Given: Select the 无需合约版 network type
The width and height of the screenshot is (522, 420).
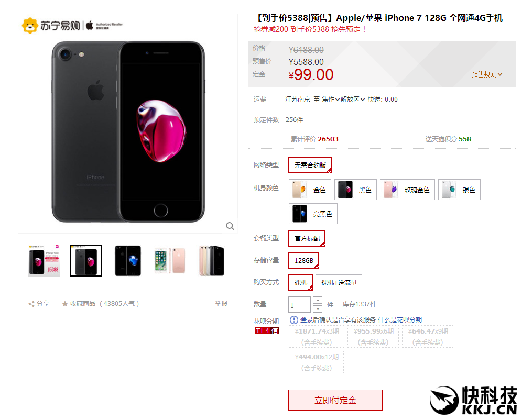Looking at the screenshot, I should pyautogui.click(x=310, y=165).
